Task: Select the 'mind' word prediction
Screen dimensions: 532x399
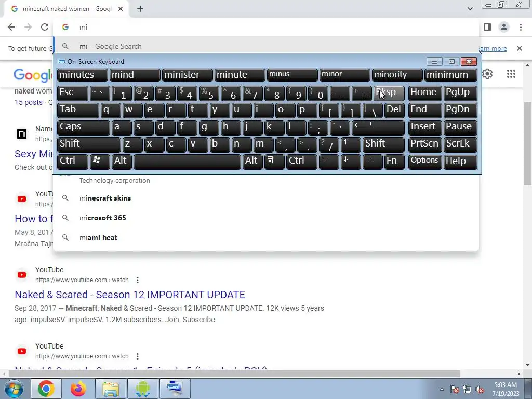Action: pyautogui.click(x=135, y=75)
